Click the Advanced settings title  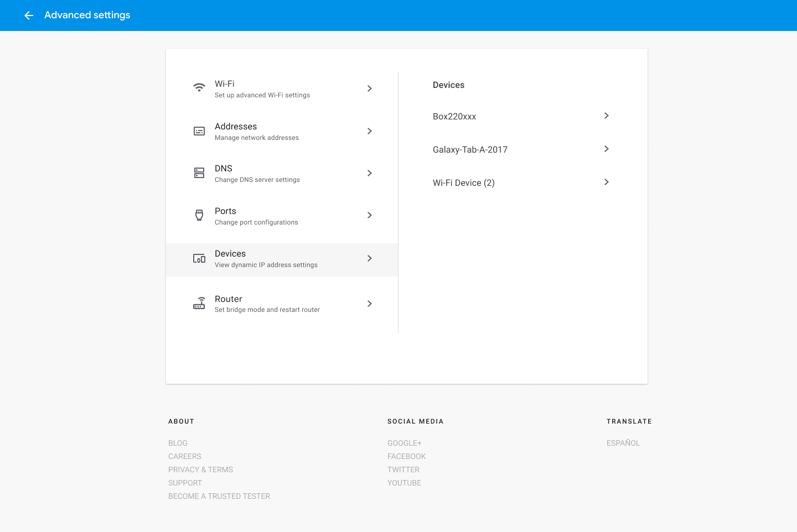87,15
